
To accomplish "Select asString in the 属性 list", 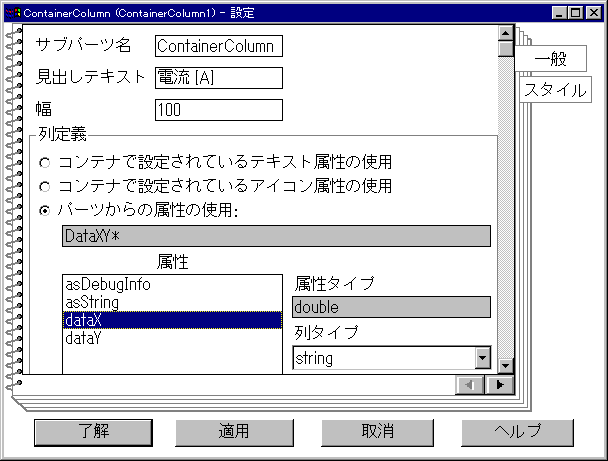I will pos(173,302).
